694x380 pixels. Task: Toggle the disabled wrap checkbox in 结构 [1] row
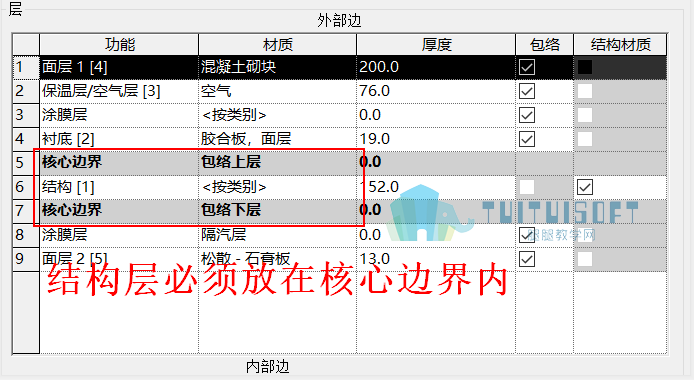[527, 187]
